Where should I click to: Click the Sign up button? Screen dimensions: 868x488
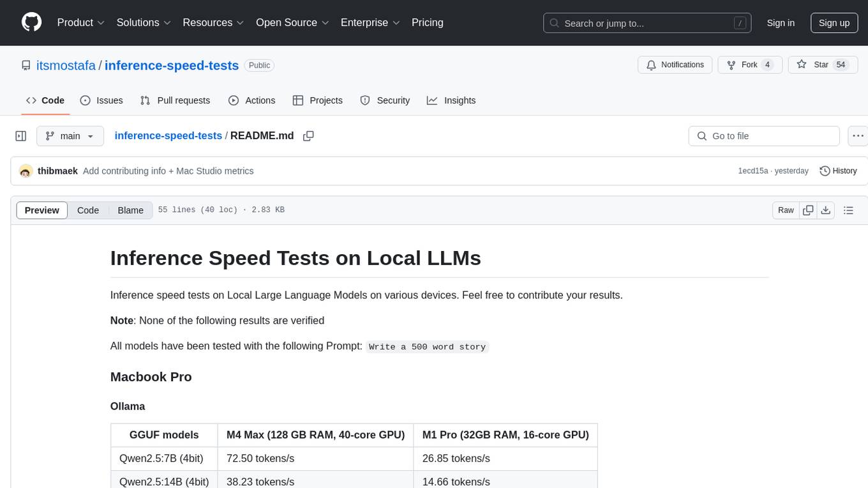tap(834, 23)
